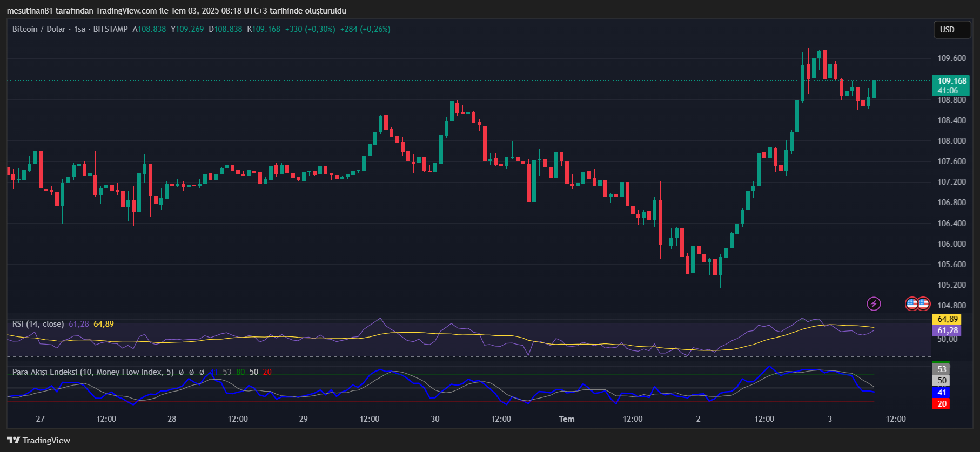980x452 pixels.
Task: Open the USD currency selector
Action: pyautogui.click(x=952, y=30)
